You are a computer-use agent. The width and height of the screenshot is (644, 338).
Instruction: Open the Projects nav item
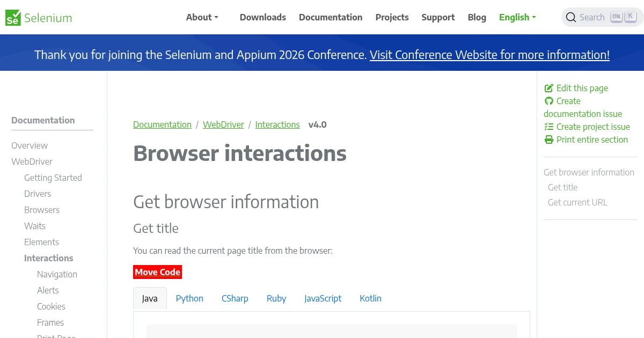point(392,17)
